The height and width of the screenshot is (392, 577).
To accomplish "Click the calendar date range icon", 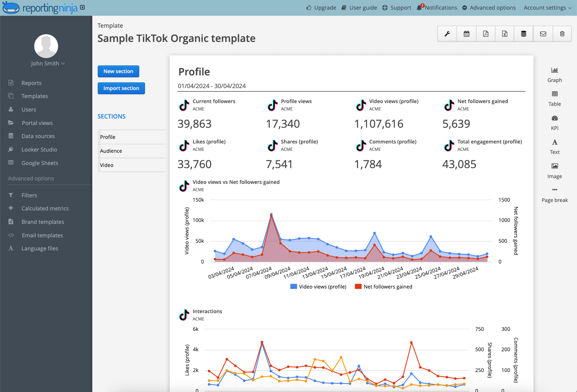I will coord(466,34).
